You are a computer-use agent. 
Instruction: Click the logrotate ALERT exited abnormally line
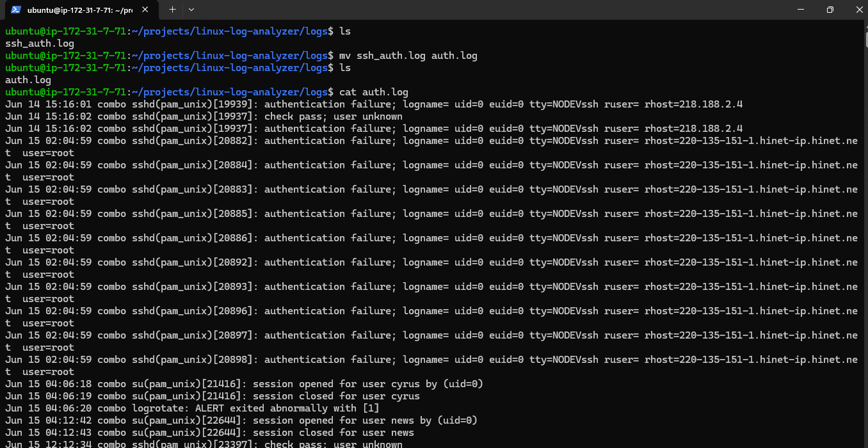coord(192,408)
